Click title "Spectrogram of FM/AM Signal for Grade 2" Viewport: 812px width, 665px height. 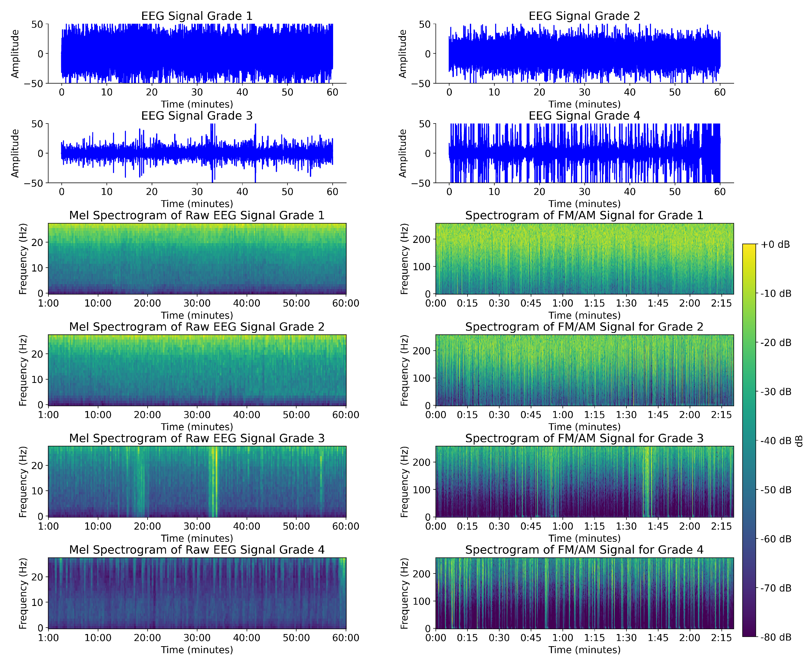[584, 327]
